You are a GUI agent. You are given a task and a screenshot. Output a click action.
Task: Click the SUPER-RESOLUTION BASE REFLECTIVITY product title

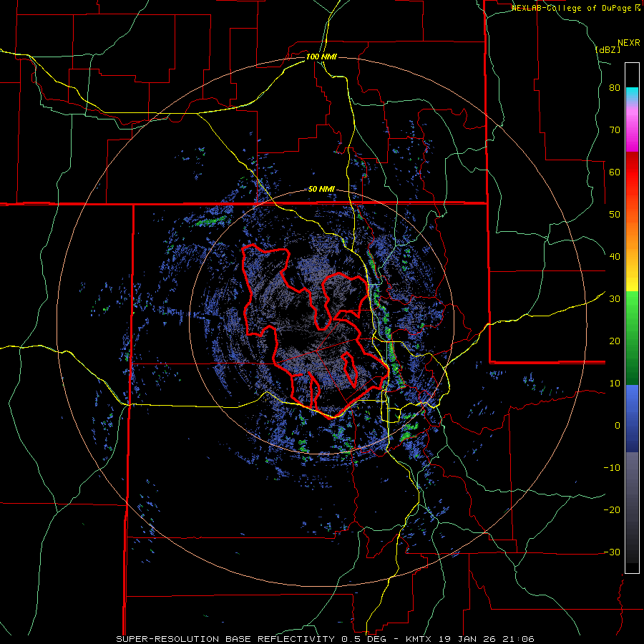point(225,639)
